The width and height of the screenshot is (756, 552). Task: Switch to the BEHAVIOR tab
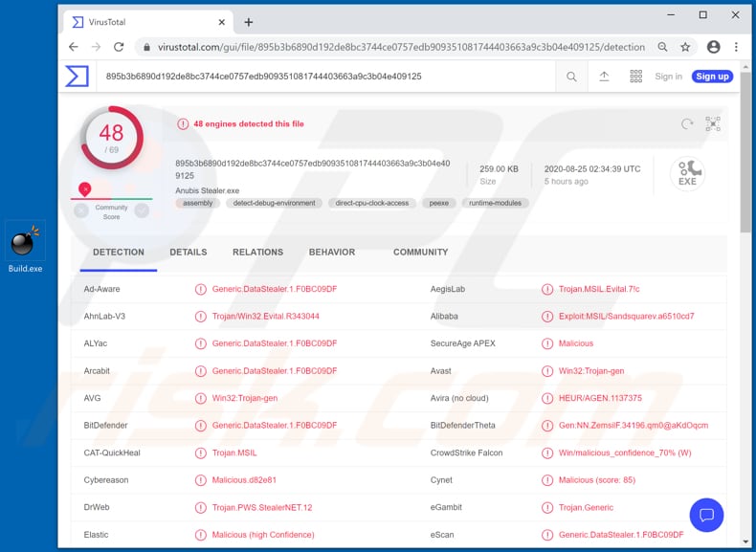point(332,253)
